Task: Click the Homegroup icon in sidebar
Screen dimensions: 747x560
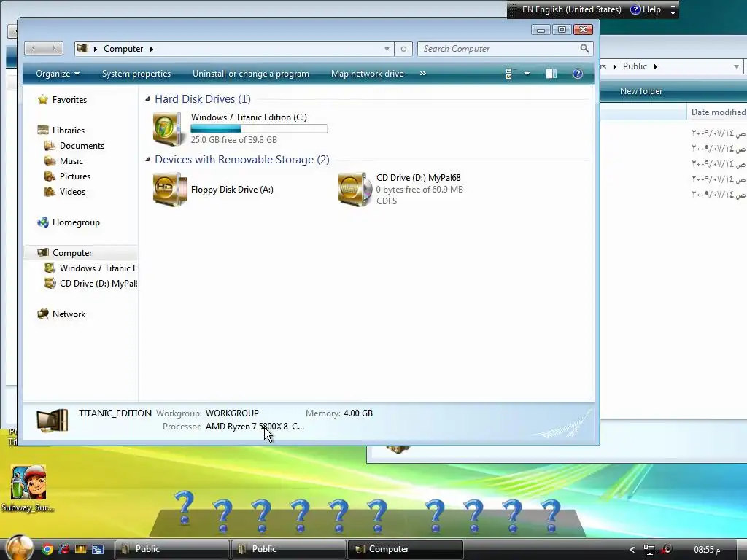Action: 43,222
